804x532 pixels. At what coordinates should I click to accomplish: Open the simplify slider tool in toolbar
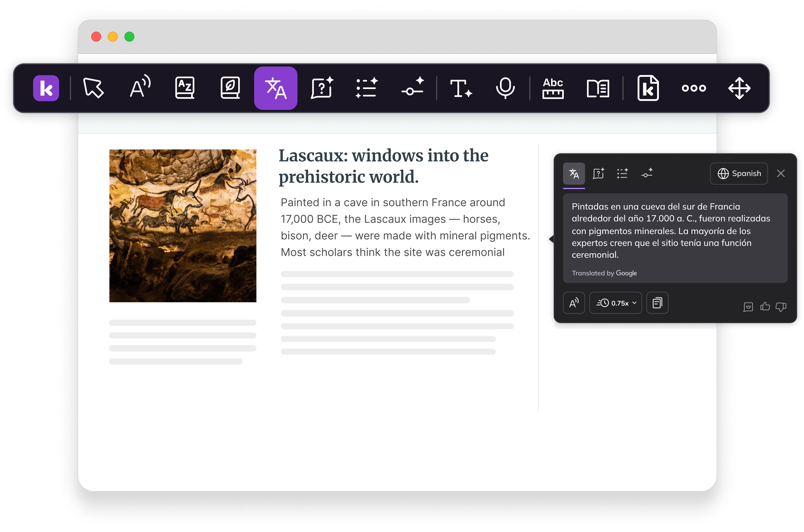point(412,87)
